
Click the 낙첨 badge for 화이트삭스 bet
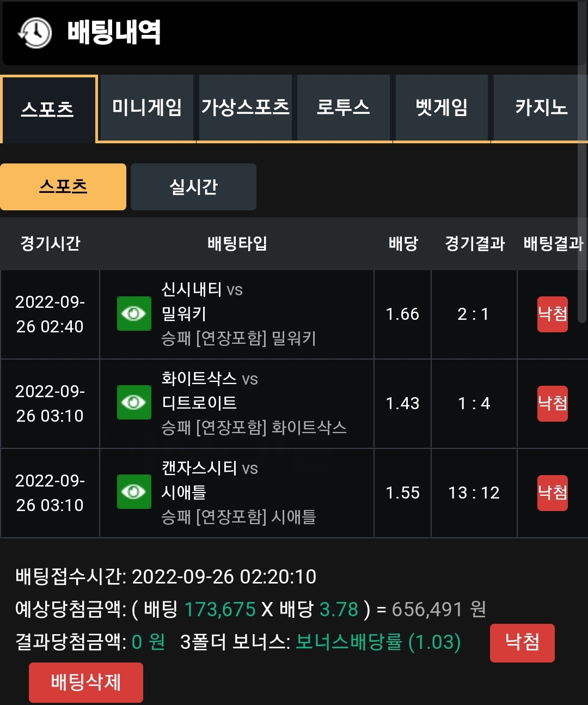(553, 404)
